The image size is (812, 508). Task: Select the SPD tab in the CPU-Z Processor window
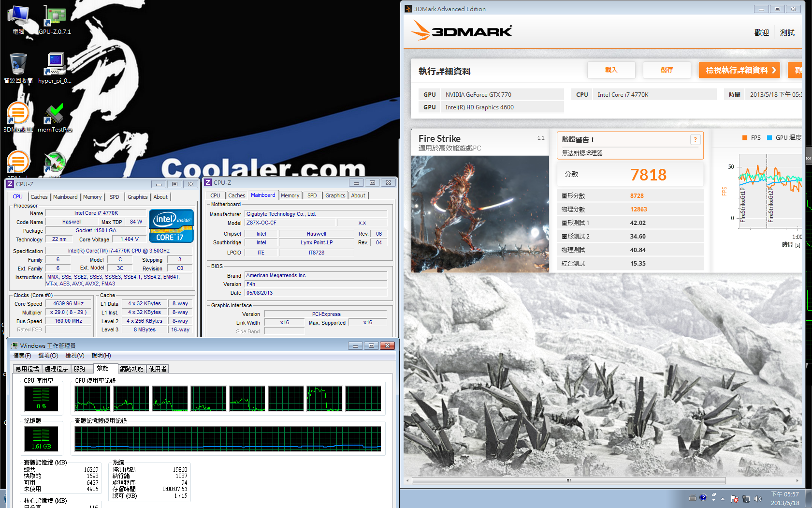115,197
